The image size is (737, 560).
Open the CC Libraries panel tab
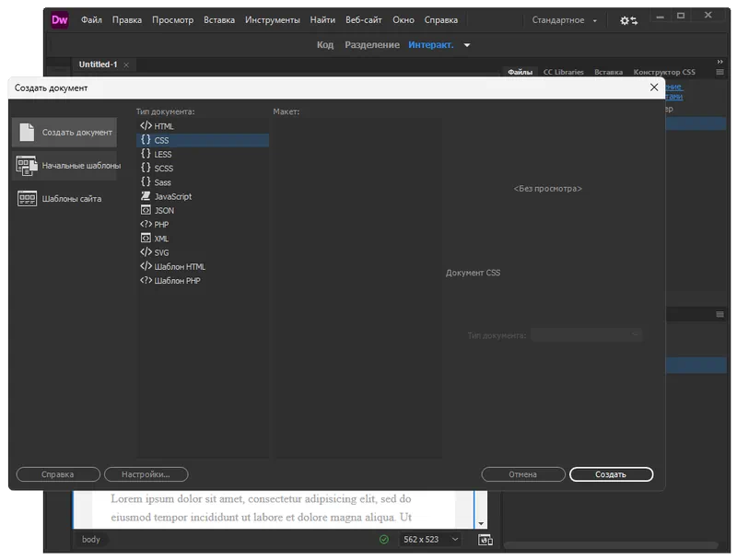(563, 73)
